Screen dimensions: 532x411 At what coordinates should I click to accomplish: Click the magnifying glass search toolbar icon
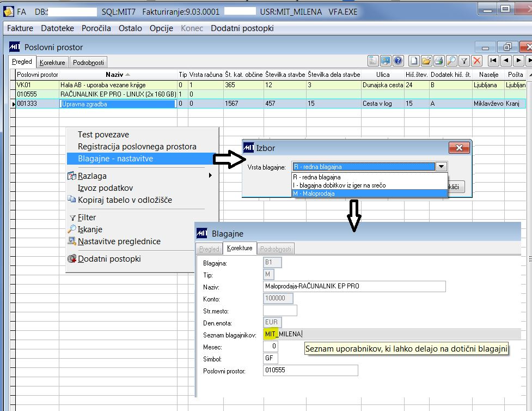coord(451,61)
